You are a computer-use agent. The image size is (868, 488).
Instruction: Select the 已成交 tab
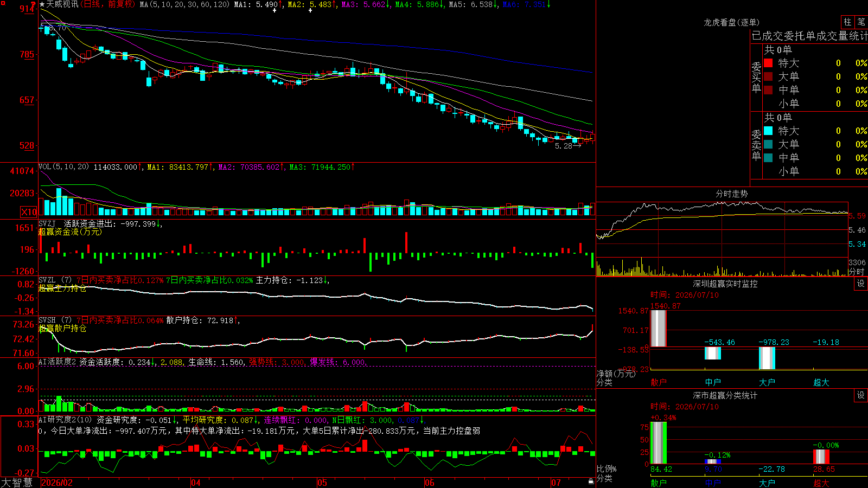[x=769, y=36]
